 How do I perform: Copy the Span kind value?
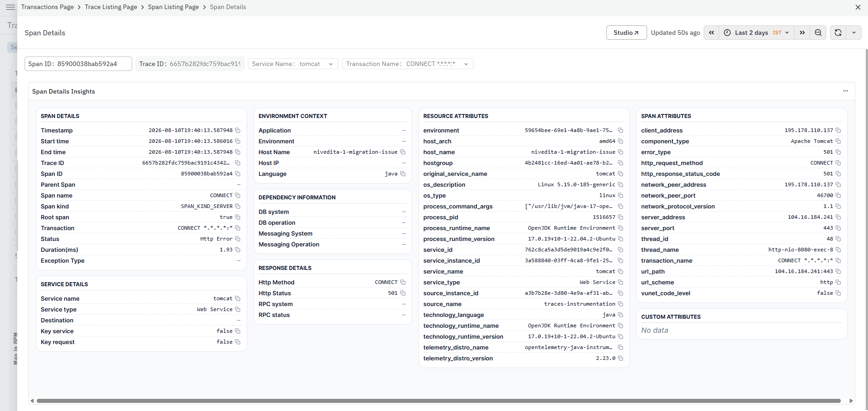(x=238, y=206)
